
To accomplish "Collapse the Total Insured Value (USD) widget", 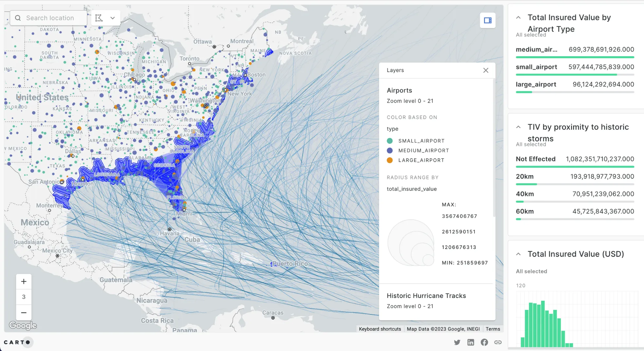I will point(518,254).
